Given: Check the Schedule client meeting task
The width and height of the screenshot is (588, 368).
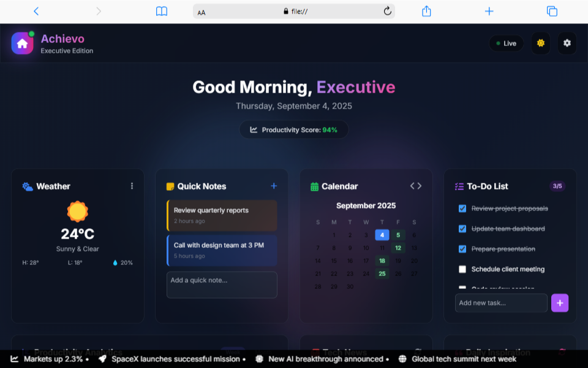Looking at the screenshot, I should pos(462,269).
